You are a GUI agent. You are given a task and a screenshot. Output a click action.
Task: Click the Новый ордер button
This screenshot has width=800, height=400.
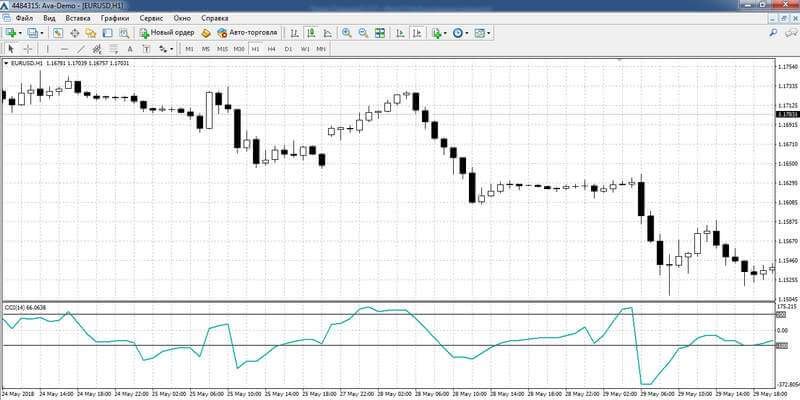pyautogui.click(x=166, y=33)
